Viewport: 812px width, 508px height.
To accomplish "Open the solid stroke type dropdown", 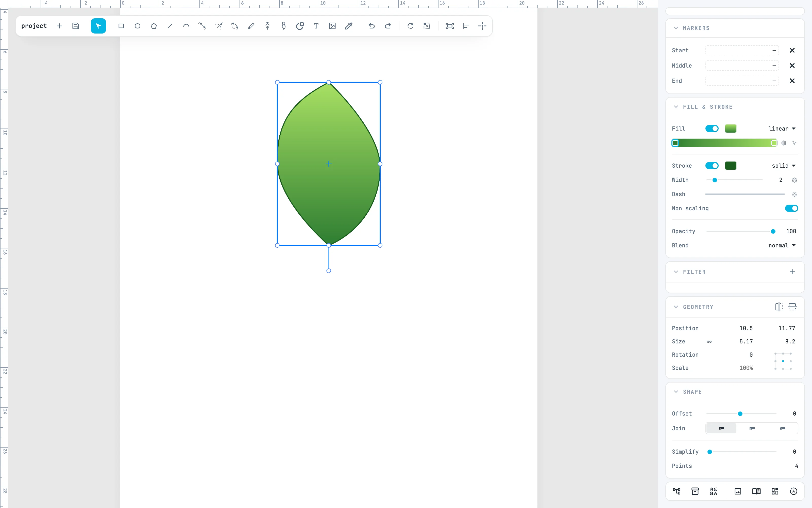I will 784,166.
